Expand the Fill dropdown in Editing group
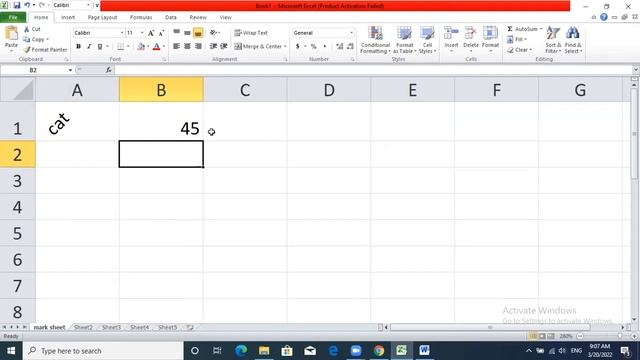The image size is (640, 360). tap(525, 39)
